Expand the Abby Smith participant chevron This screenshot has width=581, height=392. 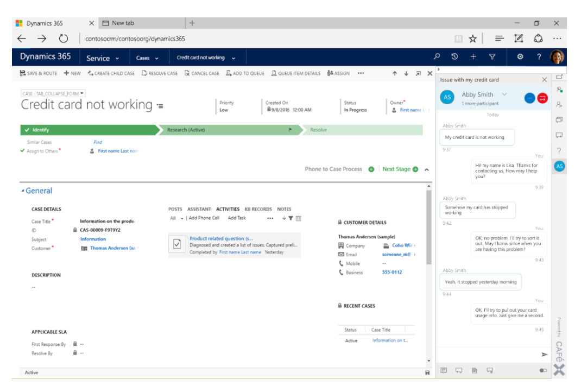504,94
